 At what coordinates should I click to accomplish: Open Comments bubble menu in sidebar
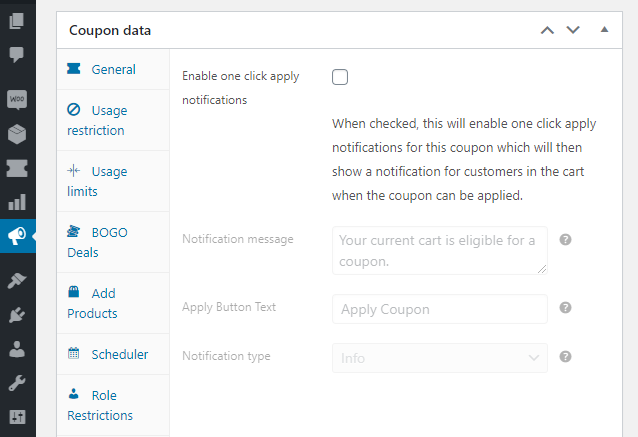point(17,54)
